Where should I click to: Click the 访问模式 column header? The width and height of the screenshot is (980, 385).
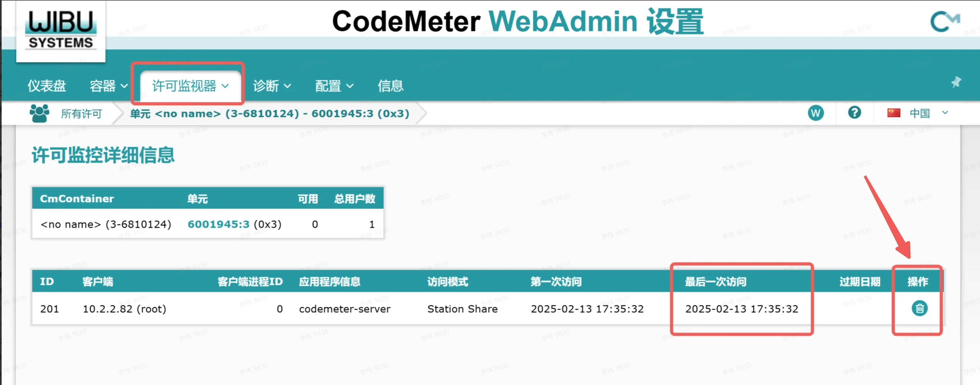(x=448, y=282)
